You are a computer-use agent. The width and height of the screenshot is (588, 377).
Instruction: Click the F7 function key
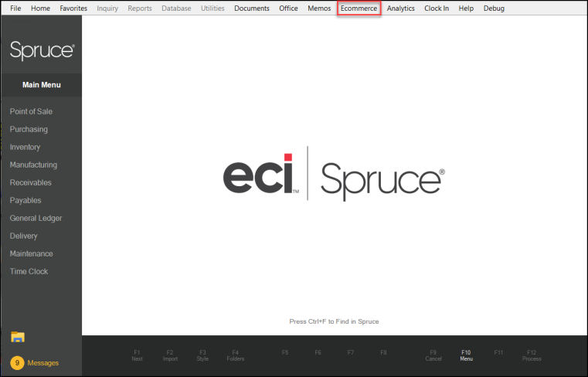coord(351,352)
